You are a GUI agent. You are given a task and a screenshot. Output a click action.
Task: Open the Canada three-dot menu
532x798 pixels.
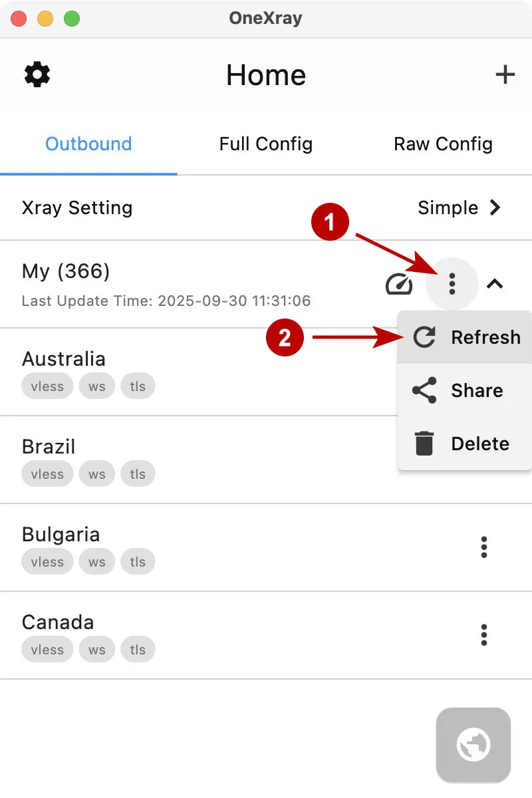tap(484, 635)
